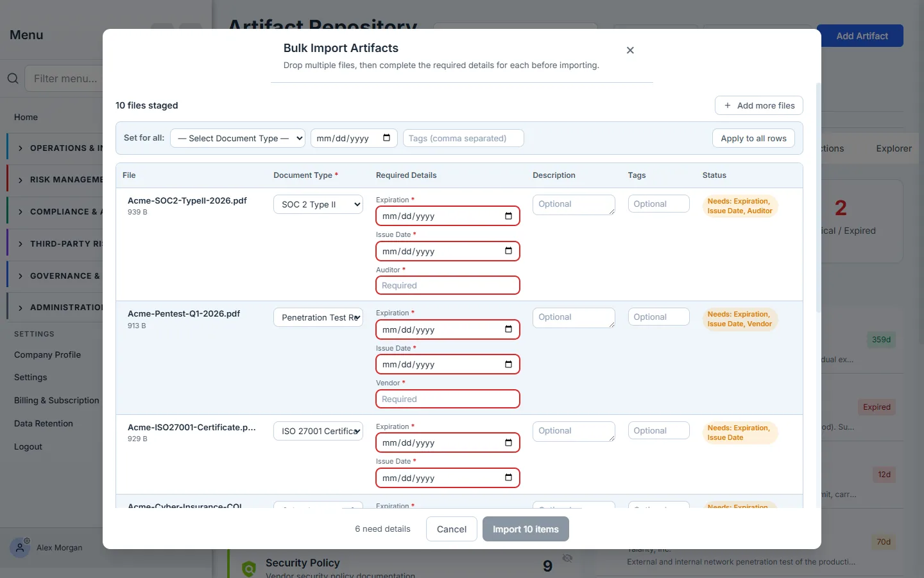This screenshot has height=578, width=924.
Task: Go to Home in sidebar menu
Action: [26, 117]
